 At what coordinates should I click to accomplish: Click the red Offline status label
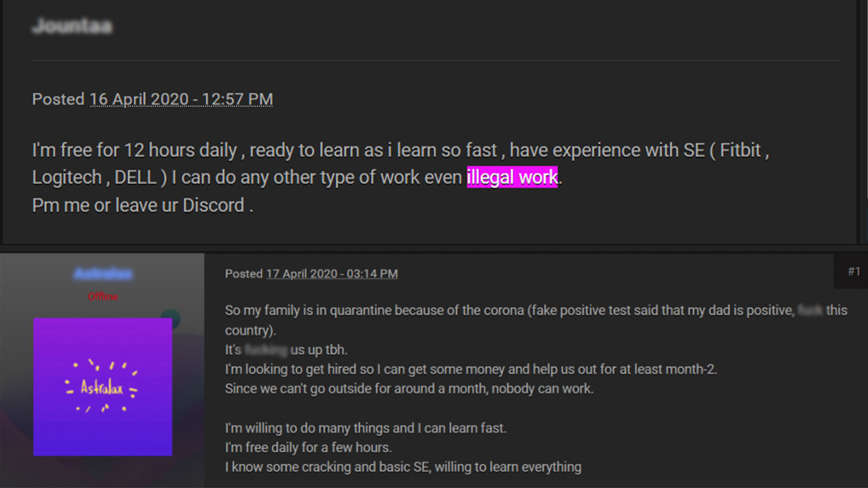(102, 296)
